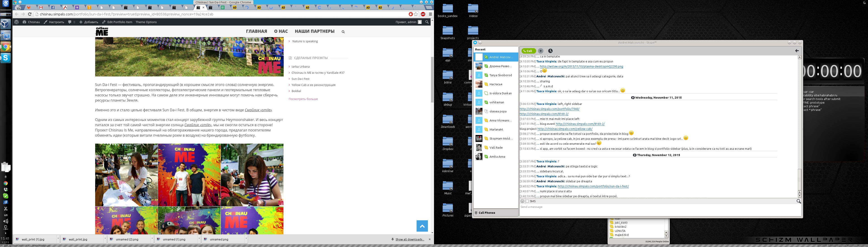Open the unnamed.png downloaded file
This screenshot has height=247, width=868.
pos(223,239)
